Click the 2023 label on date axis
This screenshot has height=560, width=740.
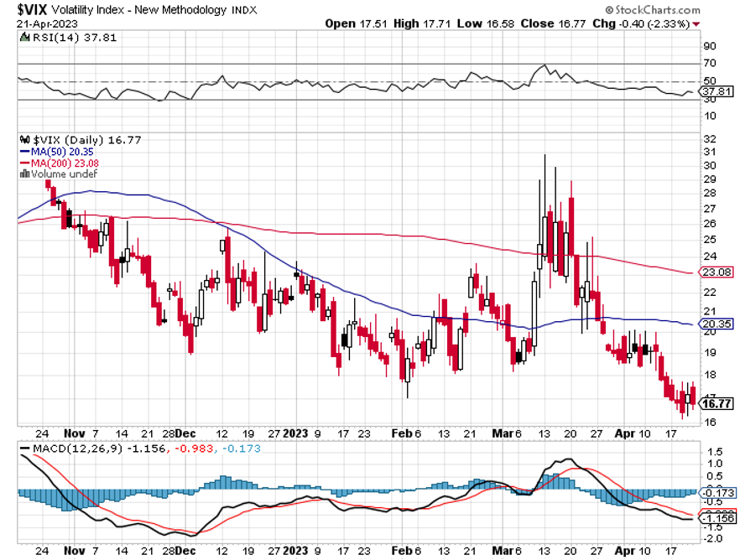(294, 433)
